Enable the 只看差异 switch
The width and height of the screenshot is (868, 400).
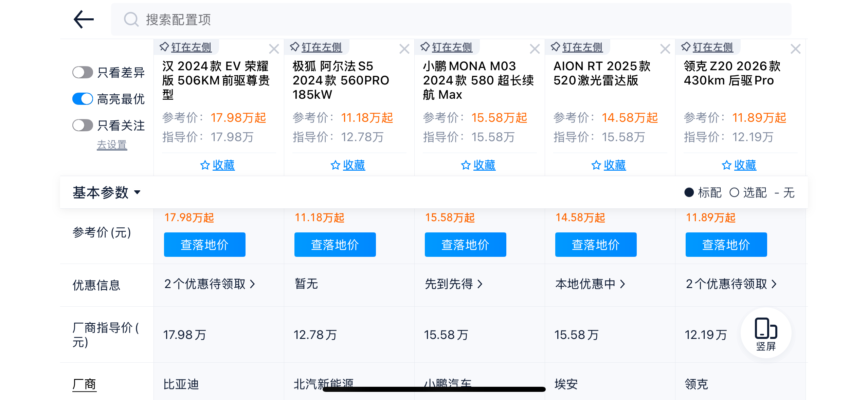click(x=83, y=72)
